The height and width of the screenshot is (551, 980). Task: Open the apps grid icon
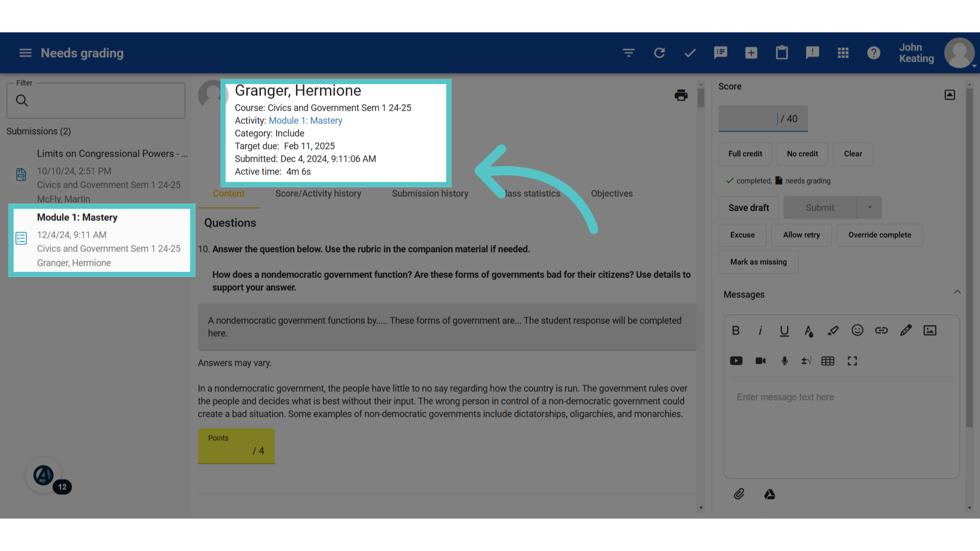843,53
